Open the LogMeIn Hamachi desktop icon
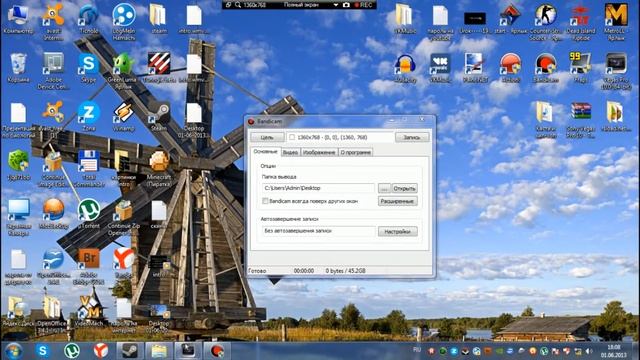The image size is (640, 360). pyautogui.click(x=123, y=22)
